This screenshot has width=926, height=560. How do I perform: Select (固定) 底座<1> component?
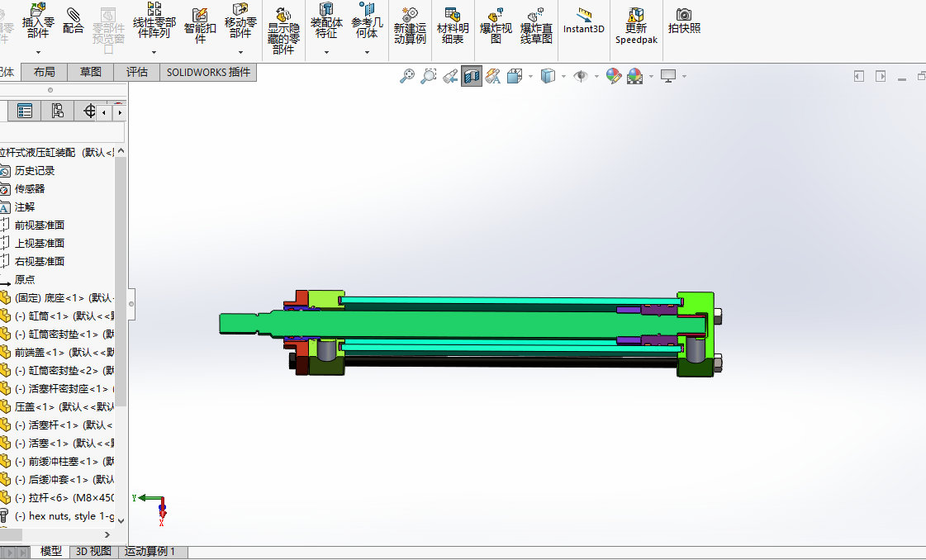64,297
